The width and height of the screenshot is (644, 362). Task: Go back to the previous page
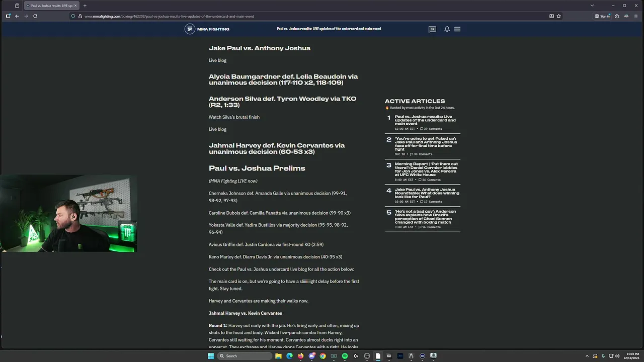click(17, 16)
